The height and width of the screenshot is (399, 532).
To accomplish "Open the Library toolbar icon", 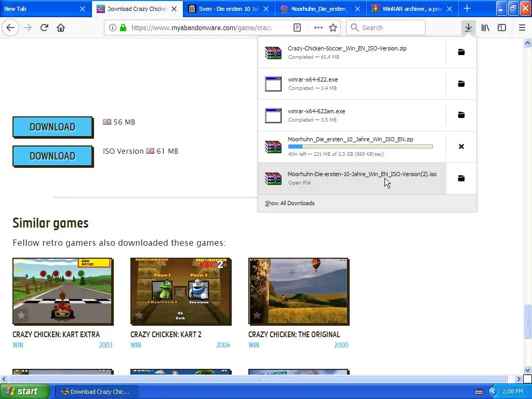I will 485,28.
